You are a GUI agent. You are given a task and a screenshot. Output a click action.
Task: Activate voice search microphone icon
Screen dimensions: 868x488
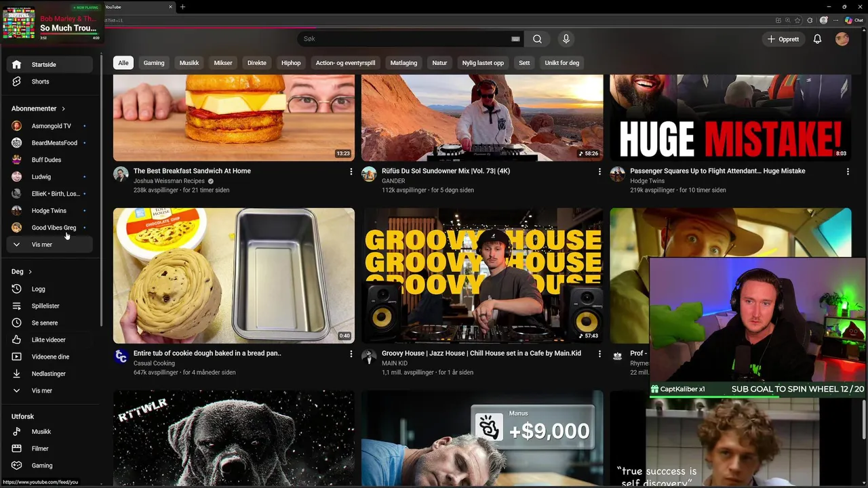(x=566, y=39)
